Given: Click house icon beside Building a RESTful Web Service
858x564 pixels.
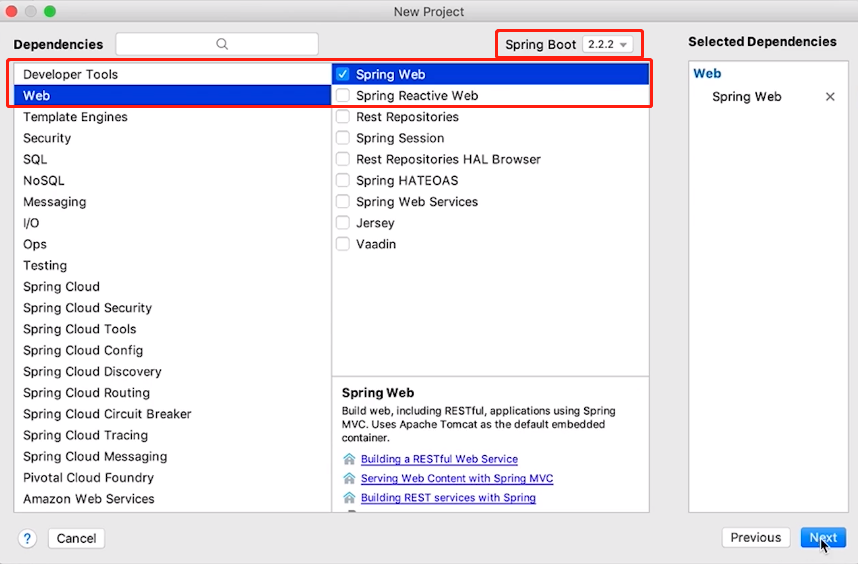Looking at the screenshot, I should pos(349,459).
